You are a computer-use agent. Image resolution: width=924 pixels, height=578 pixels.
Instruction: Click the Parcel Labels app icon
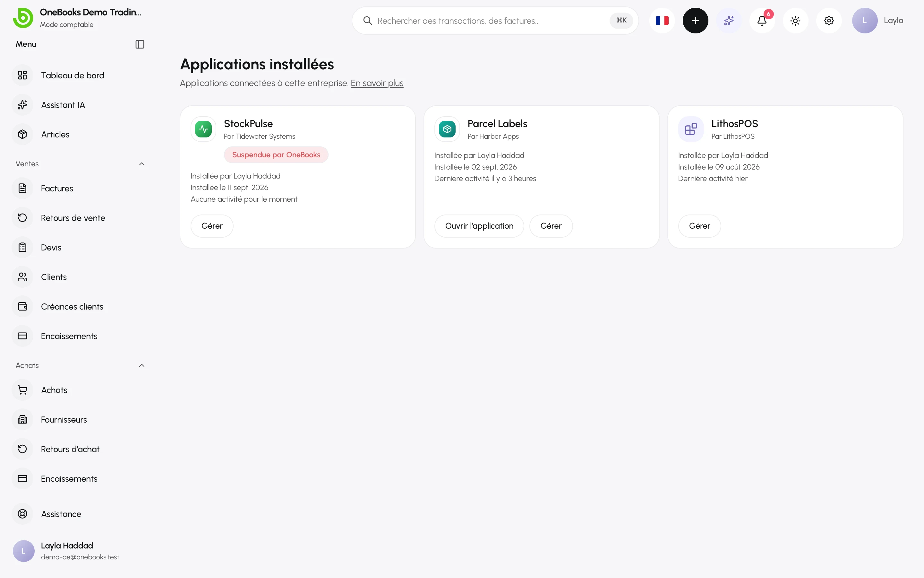[x=447, y=129]
